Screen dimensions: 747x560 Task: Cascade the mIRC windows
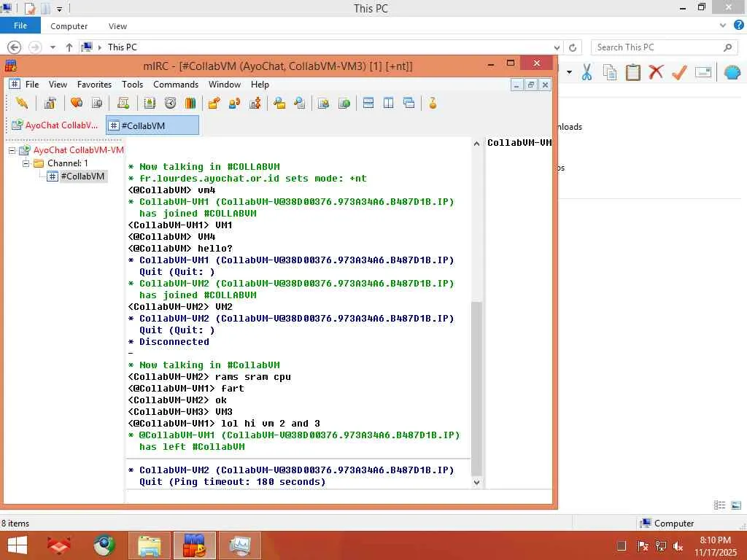pyautogui.click(x=409, y=103)
